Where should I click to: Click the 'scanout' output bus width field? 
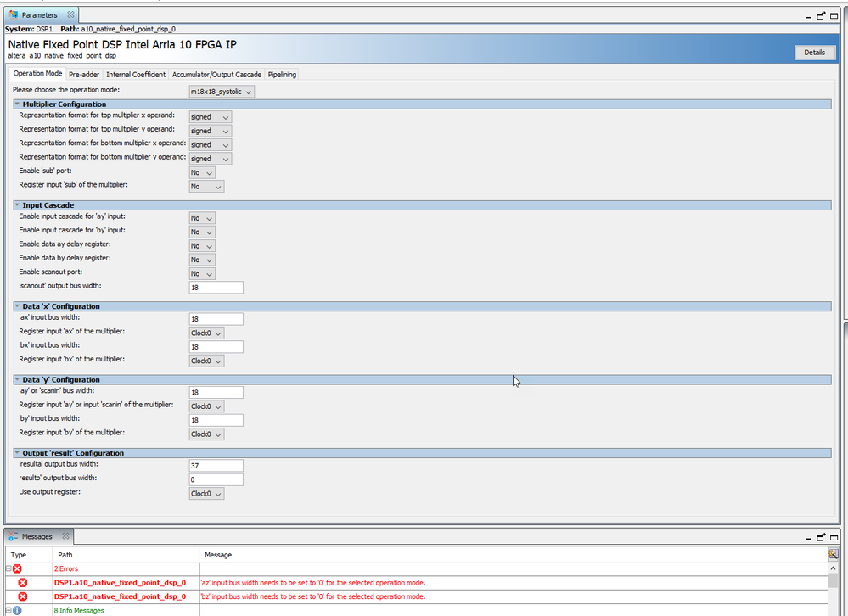216,288
